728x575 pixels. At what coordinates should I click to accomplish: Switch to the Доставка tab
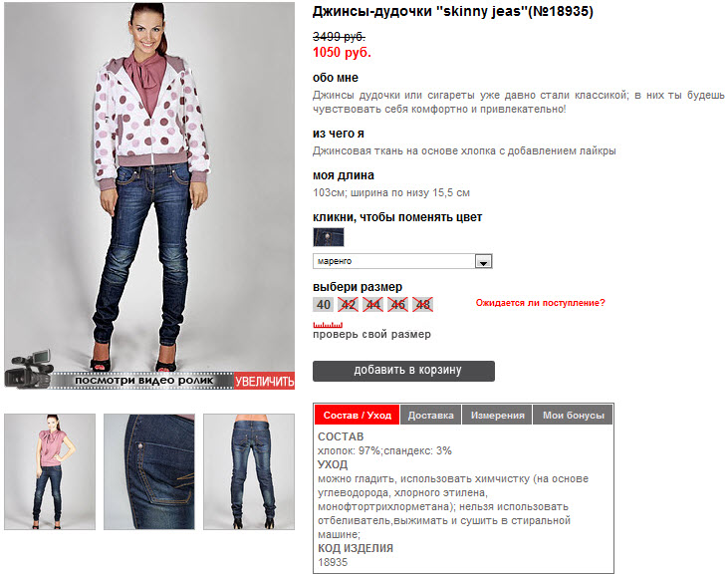[x=431, y=416]
